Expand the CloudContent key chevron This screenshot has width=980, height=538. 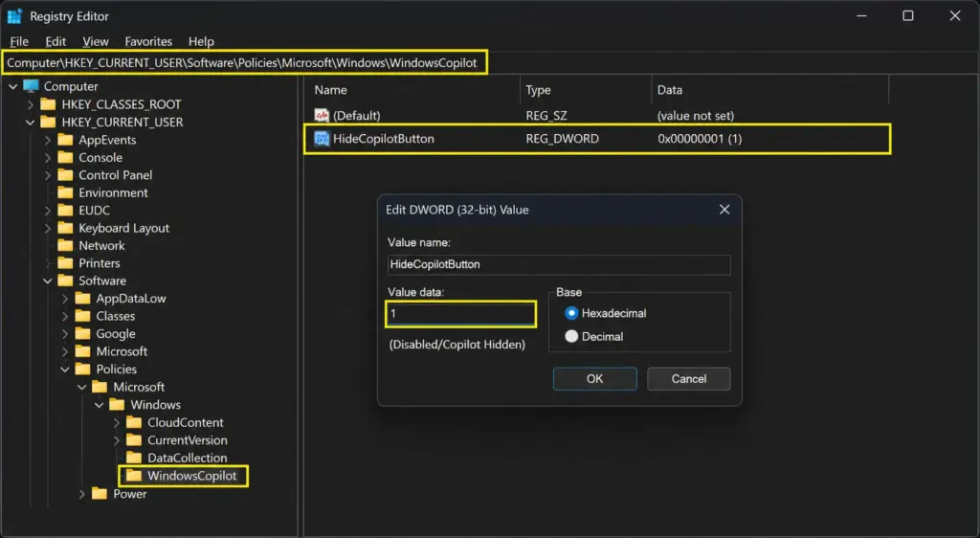click(116, 422)
